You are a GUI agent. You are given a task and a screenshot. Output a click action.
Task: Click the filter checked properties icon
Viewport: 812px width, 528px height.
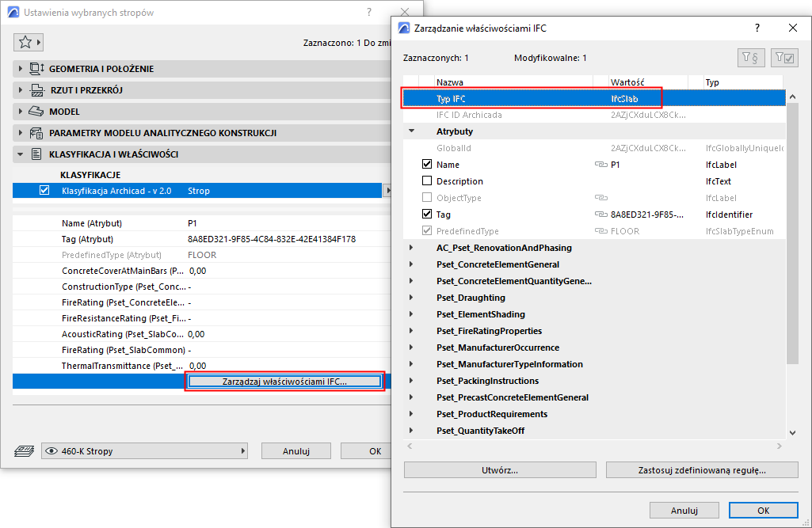point(784,58)
